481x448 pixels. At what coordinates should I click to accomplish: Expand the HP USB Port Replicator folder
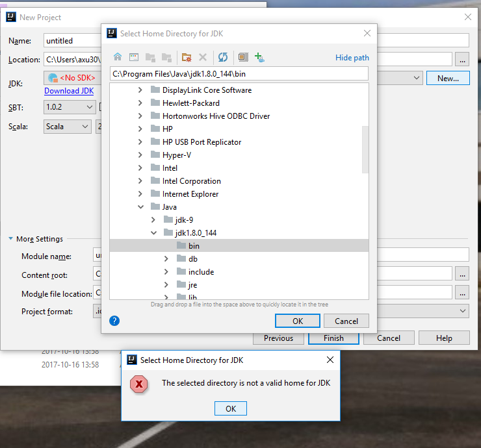[140, 142]
